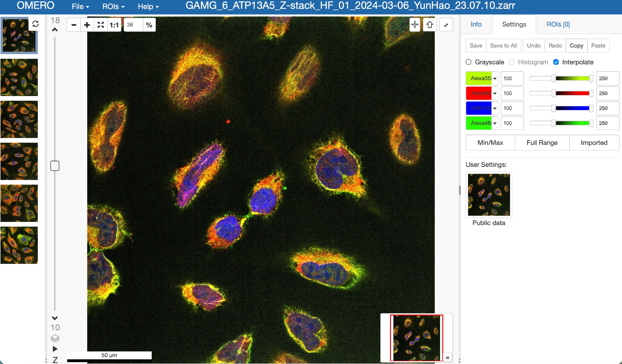This screenshot has height=364, width=622.
Task: Open the Z projection layers icon
Action: [x=55, y=338]
